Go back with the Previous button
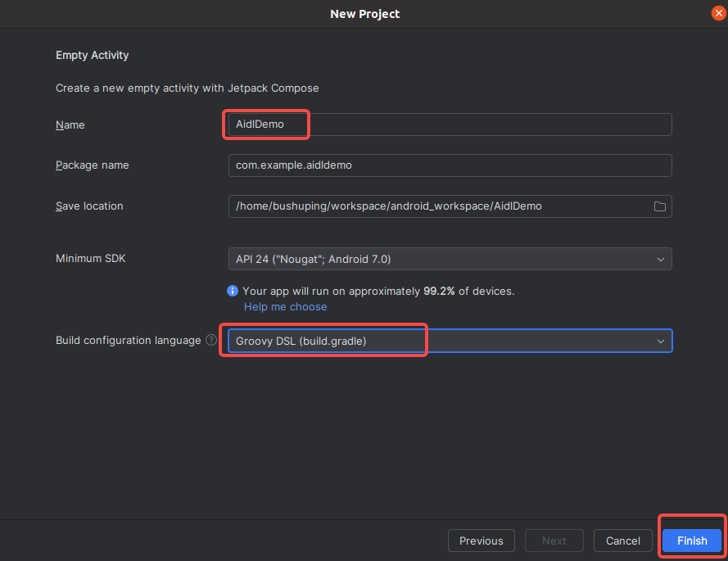 [x=481, y=541]
